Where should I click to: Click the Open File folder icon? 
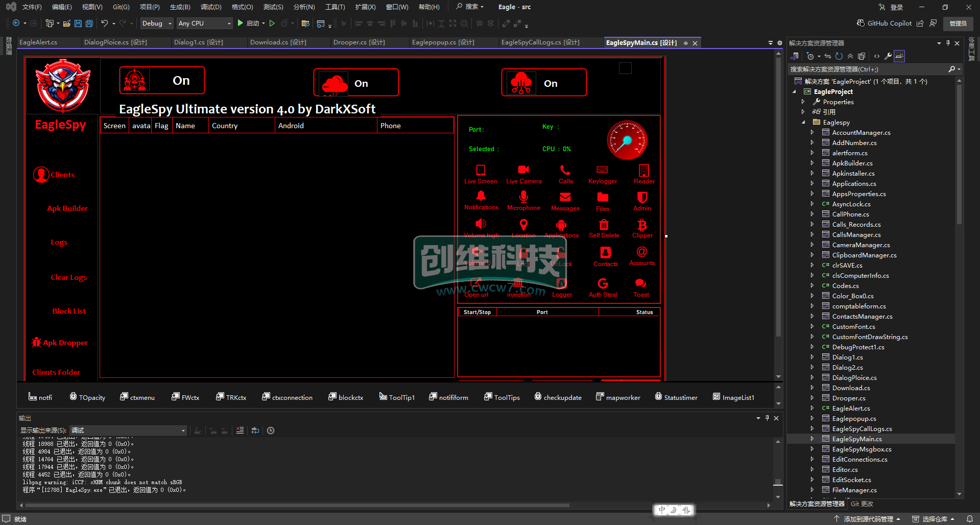(x=66, y=23)
